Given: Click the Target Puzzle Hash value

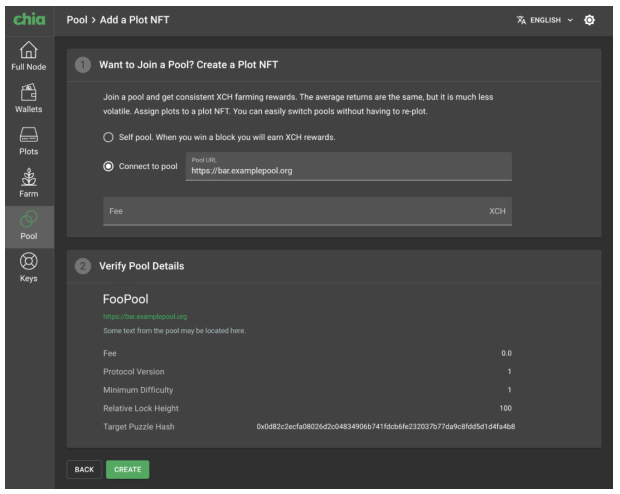Looking at the screenshot, I should [x=386, y=426].
